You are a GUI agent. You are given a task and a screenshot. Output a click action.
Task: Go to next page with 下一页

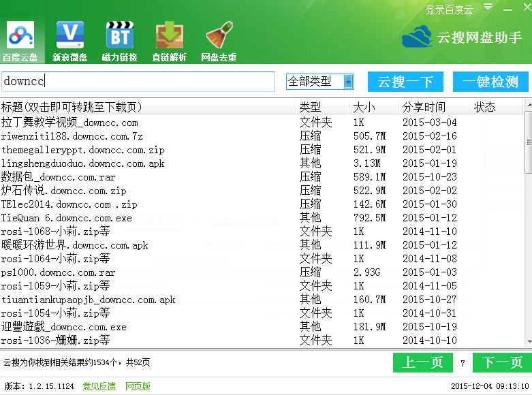point(502,363)
